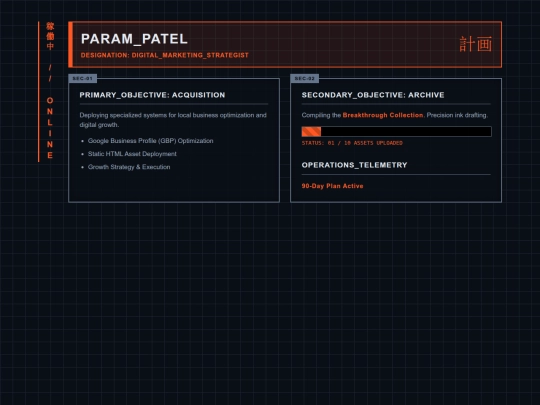Viewport: 540px width, 405px height.
Task: Click the PARAM_PATEL heading
Action: [x=134, y=39]
